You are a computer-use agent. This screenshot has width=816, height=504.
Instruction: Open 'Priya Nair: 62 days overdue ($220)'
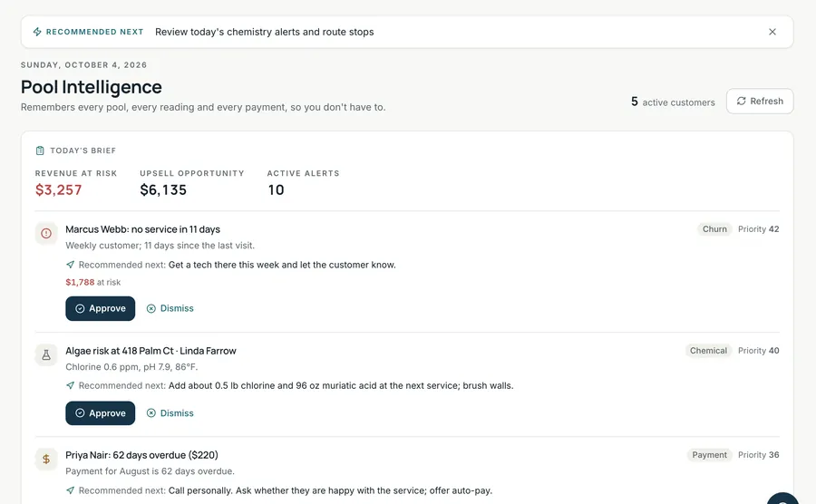click(141, 455)
